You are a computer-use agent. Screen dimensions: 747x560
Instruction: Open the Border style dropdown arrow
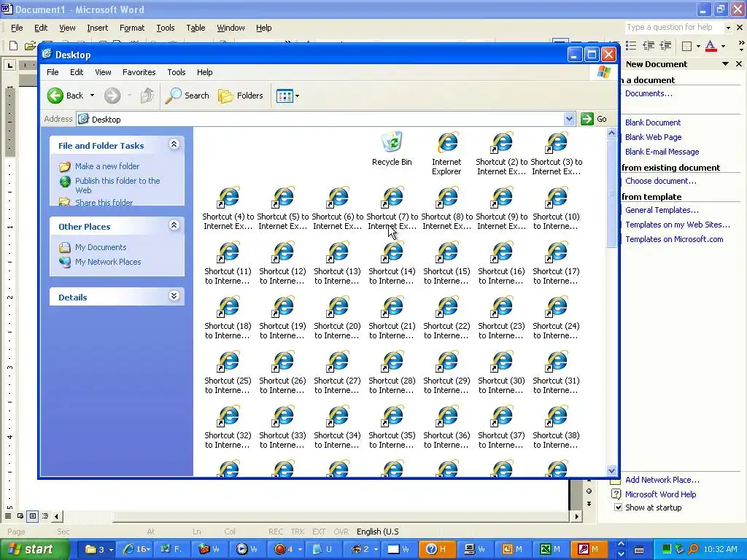click(x=698, y=46)
